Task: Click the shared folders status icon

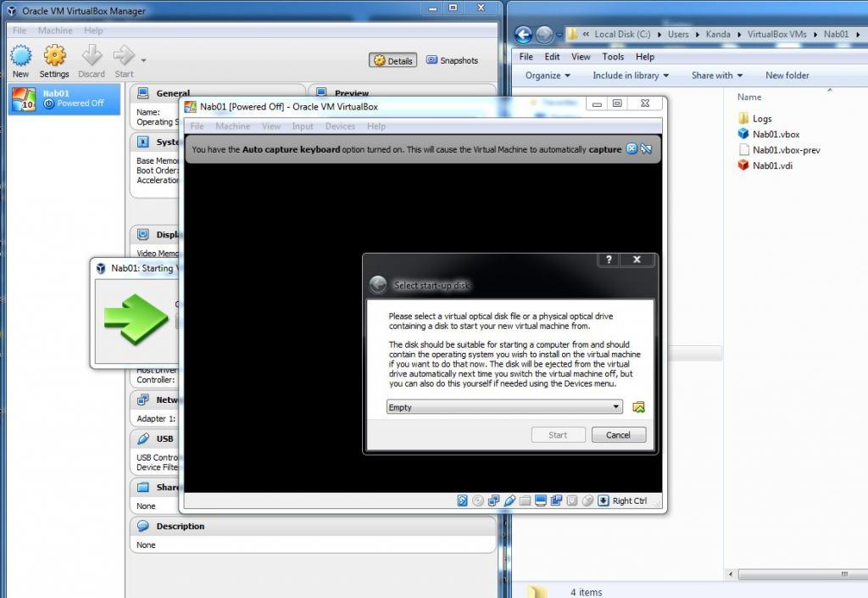Action: pyautogui.click(x=525, y=500)
